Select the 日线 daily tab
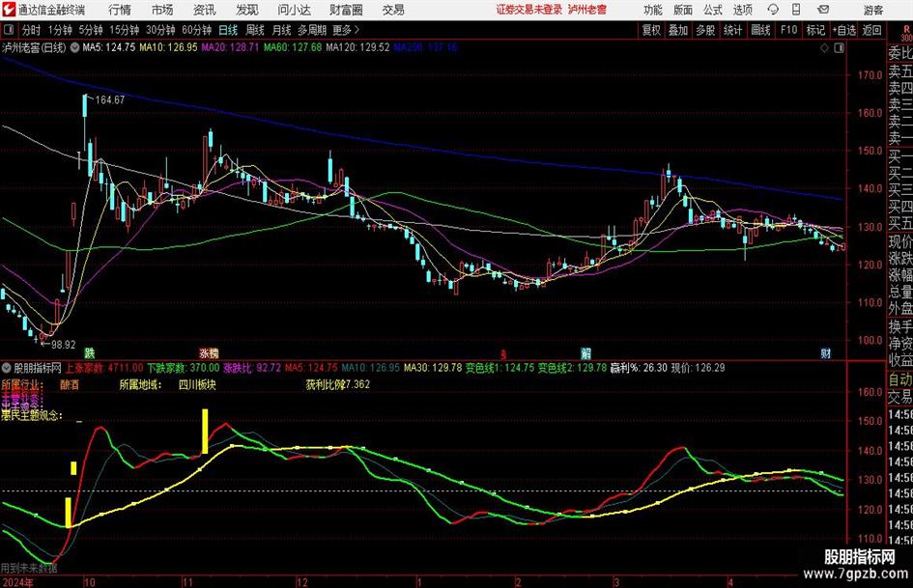 (228, 30)
